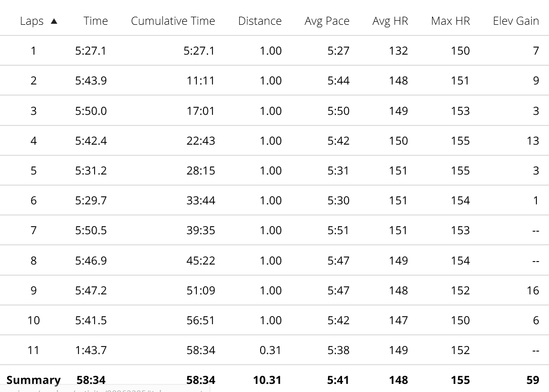Select Summary total distance 10.31
The image size is (549, 392).
pos(267,380)
